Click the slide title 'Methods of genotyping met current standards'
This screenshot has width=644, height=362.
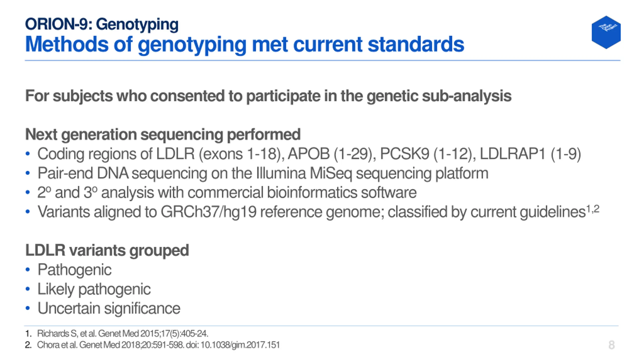[x=245, y=45]
